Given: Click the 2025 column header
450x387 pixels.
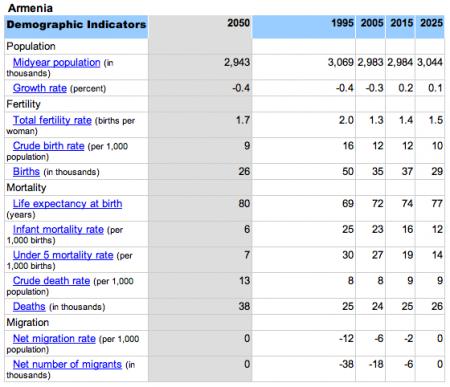Looking at the screenshot, I should coord(430,27).
